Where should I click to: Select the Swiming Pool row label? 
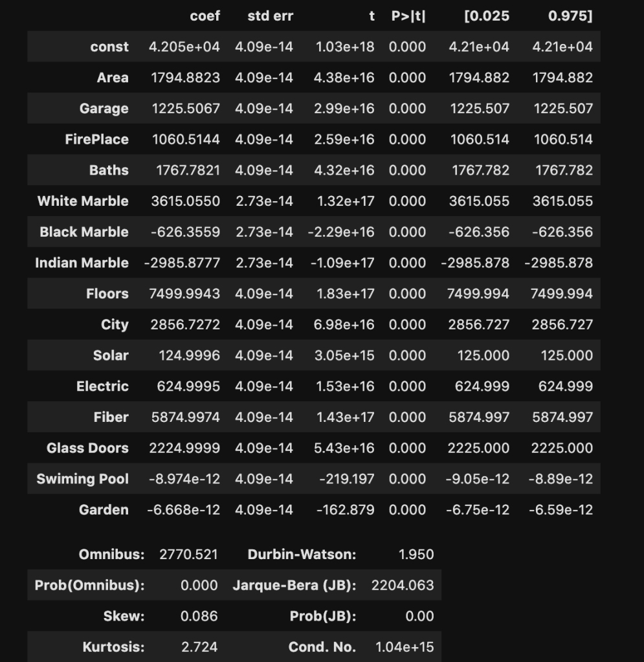pos(82,479)
